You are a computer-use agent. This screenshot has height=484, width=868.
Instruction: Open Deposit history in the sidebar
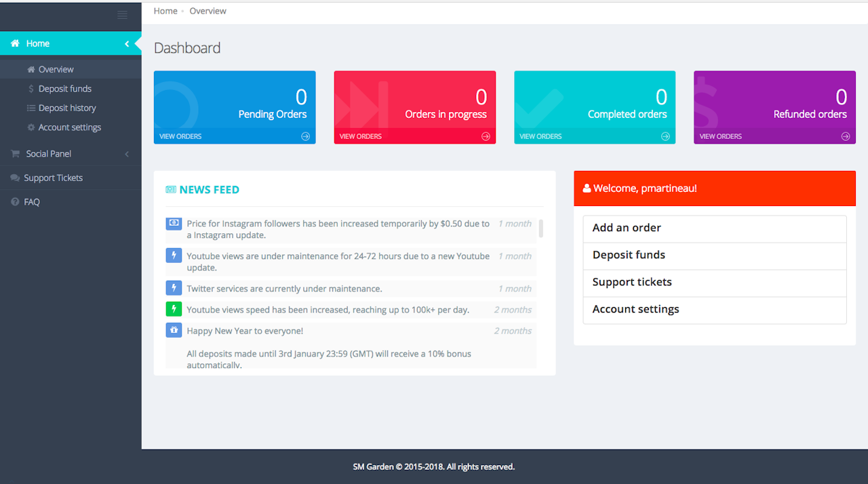point(67,108)
